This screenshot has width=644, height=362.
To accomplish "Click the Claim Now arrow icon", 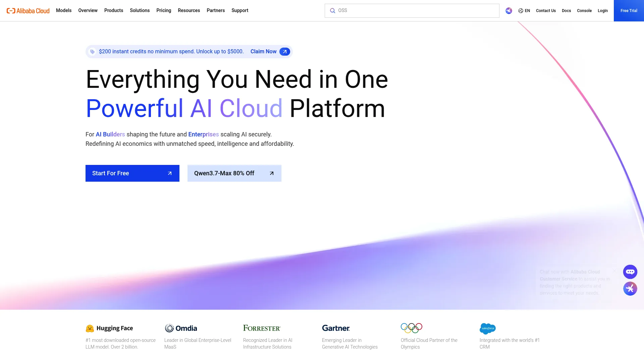I will [285, 52].
